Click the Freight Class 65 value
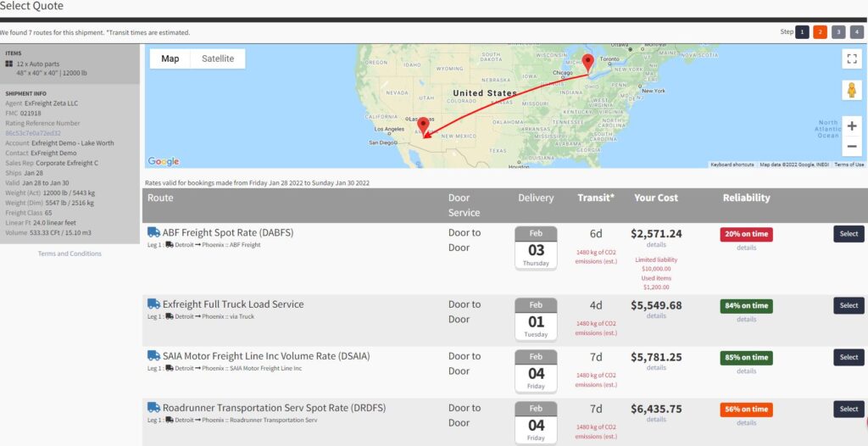This screenshot has height=446, width=868. [48, 213]
